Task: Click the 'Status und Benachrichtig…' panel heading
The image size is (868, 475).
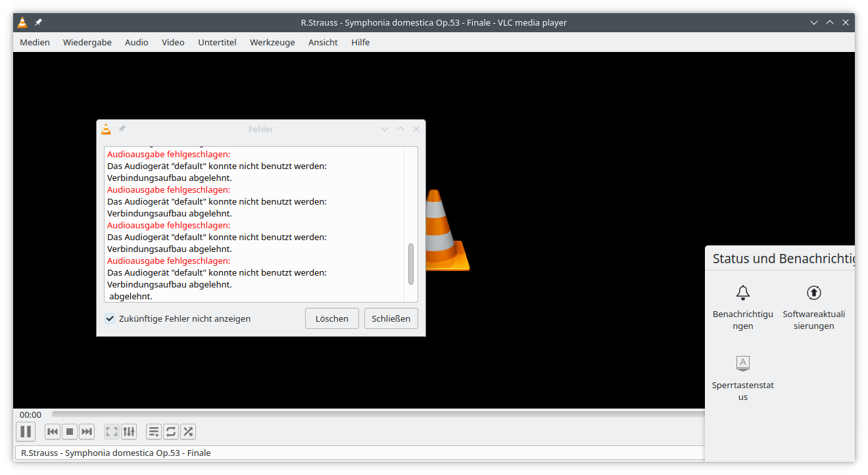Action: pyautogui.click(x=784, y=259)
